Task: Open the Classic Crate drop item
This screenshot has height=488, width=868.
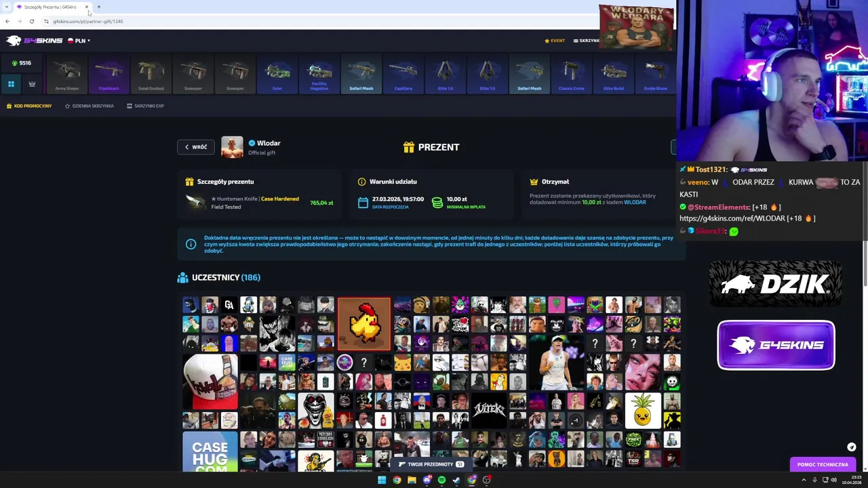Action: pyautogui.click(x=572, y=75)
